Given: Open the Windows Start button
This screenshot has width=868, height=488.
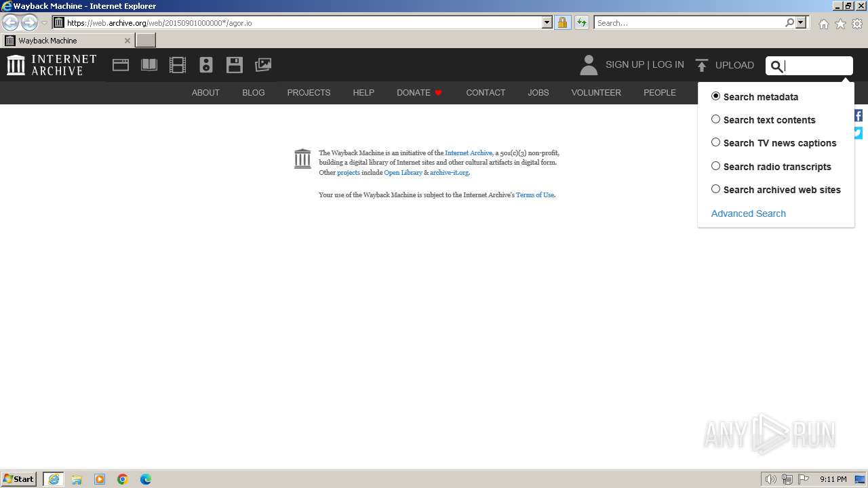Looking at the screenshot, I should pos(19,479).
